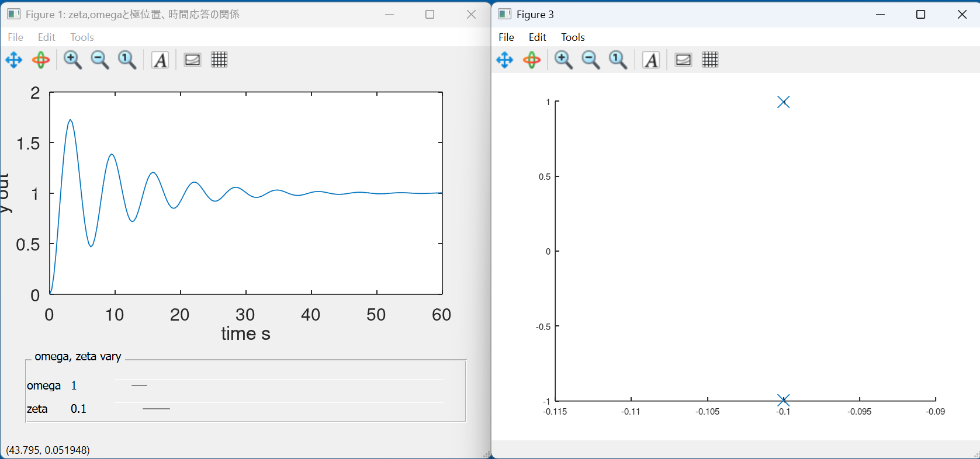Choose the Insert Text tool in Figure 3

click(x=651, y=60)
